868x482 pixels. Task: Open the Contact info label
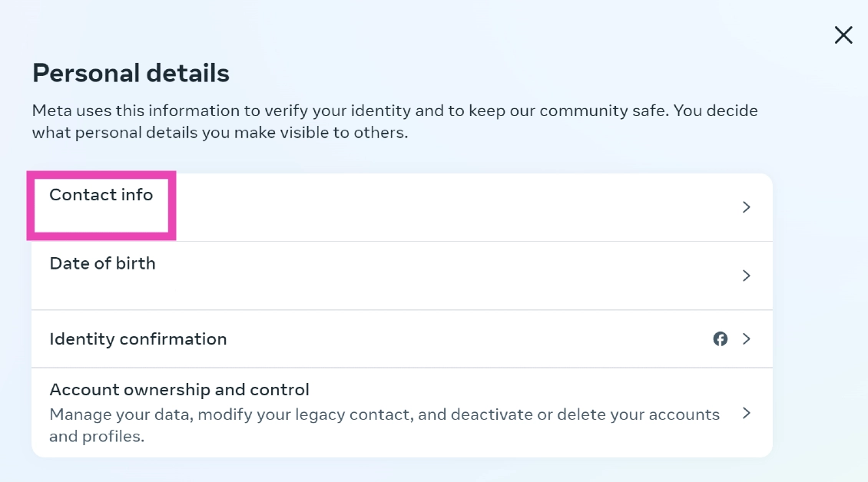tap(101, 195)
